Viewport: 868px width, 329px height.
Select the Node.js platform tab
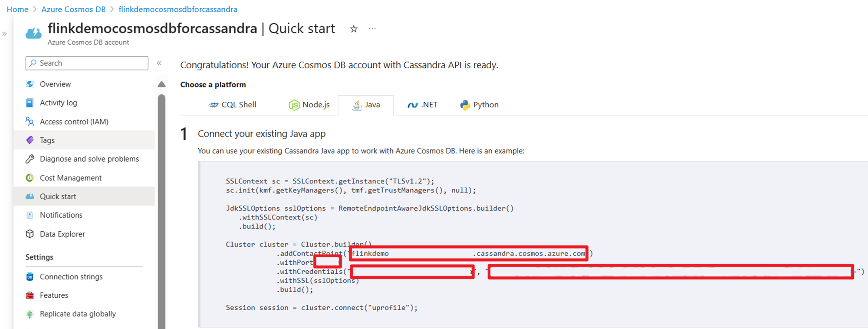click(309, 105)
